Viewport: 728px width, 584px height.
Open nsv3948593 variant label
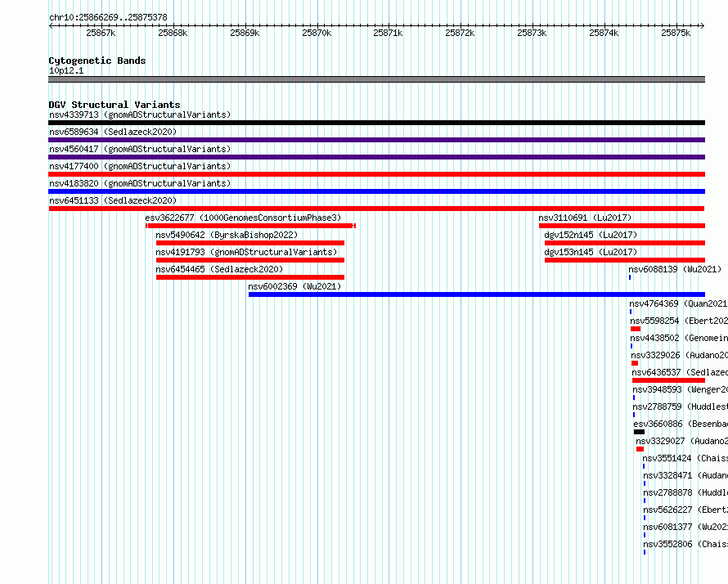coord(681,389)
